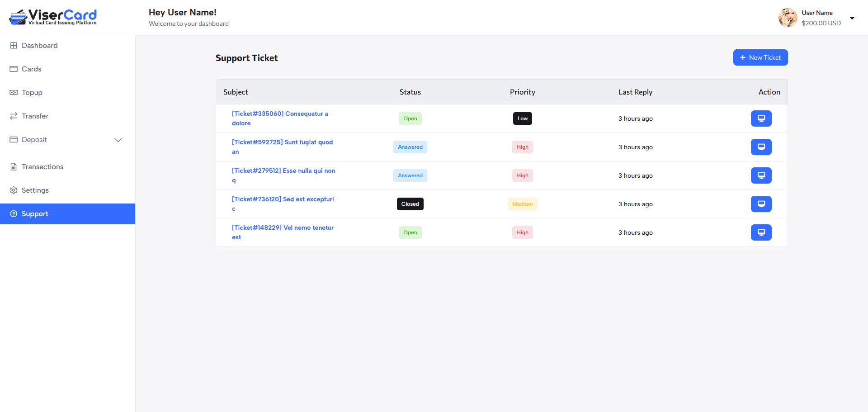
Task: Click the ViserCard logo
Action: point(53,17)
